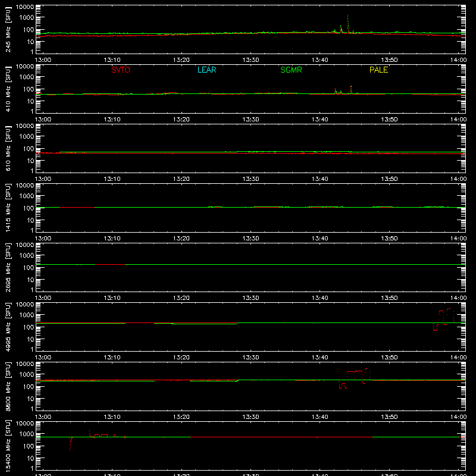Click the 1415 MHz [SFU] axis title
Viewport: 476px width, 476px height.
pos(8,208)
